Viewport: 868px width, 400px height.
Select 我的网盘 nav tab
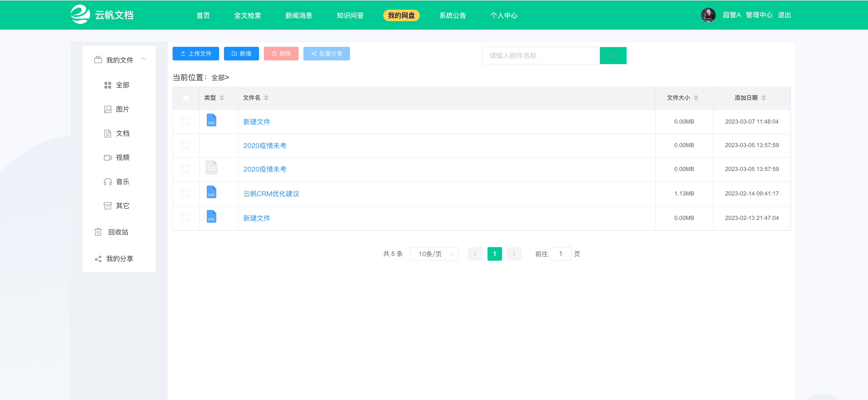click(x=401, y=15)
